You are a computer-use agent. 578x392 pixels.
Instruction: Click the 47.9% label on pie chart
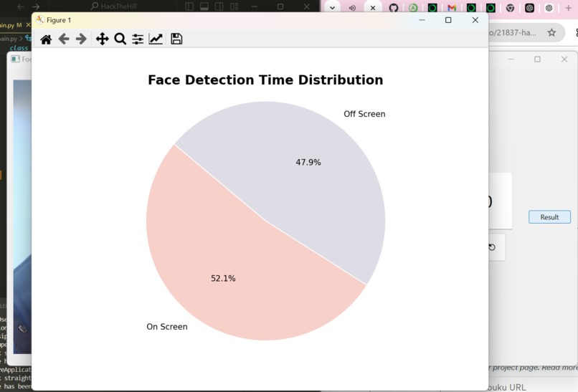(308, 163)
